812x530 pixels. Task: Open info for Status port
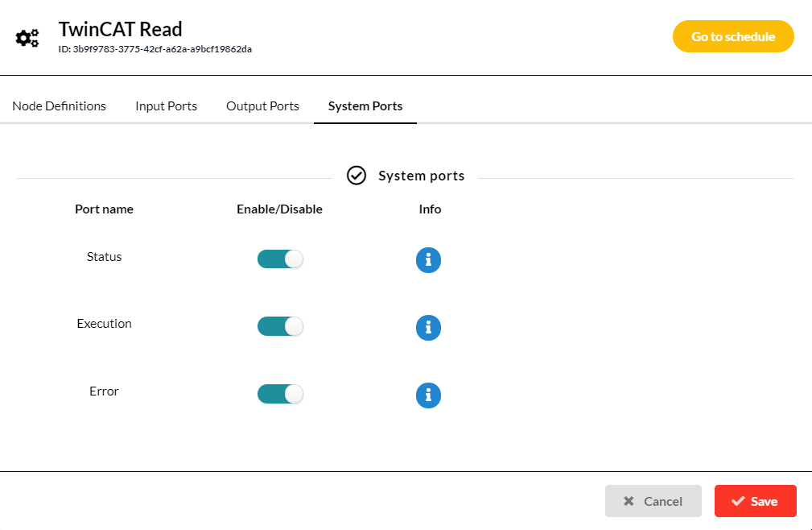pyautogui.click(x=428, y=259)
